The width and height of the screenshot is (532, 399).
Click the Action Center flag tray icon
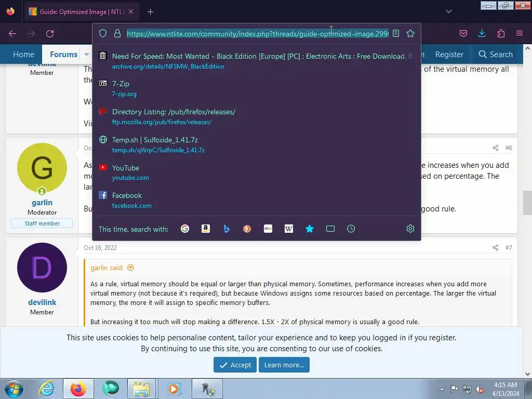pyautogui.click(x=454, y=389)
